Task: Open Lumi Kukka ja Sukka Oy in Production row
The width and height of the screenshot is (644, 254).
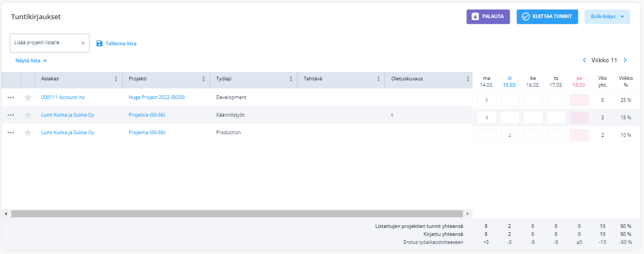Action: click(68, 133)
